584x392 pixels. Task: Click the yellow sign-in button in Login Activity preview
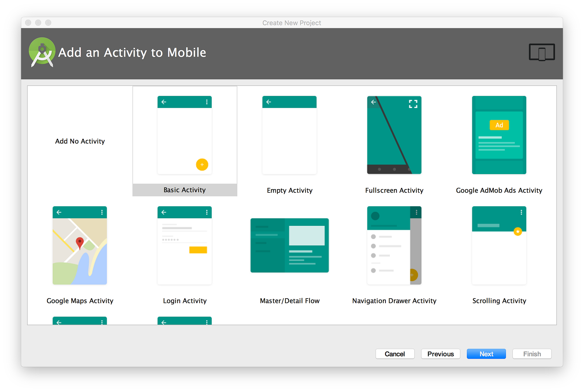[198, 250]
